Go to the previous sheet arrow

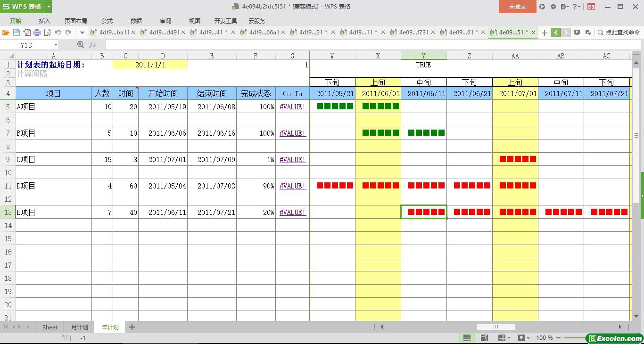click(14, 327)
